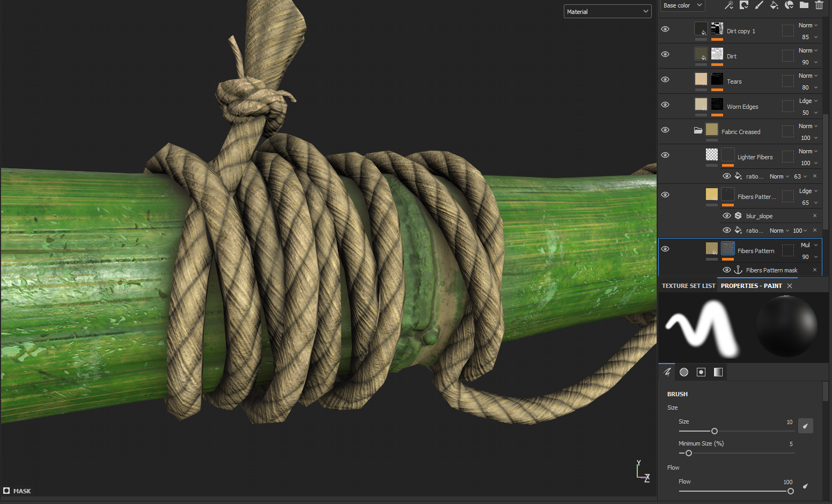Create a new folder in the layer stack
The height and width of the screenshot is (504, 832).
coord(804,5)
